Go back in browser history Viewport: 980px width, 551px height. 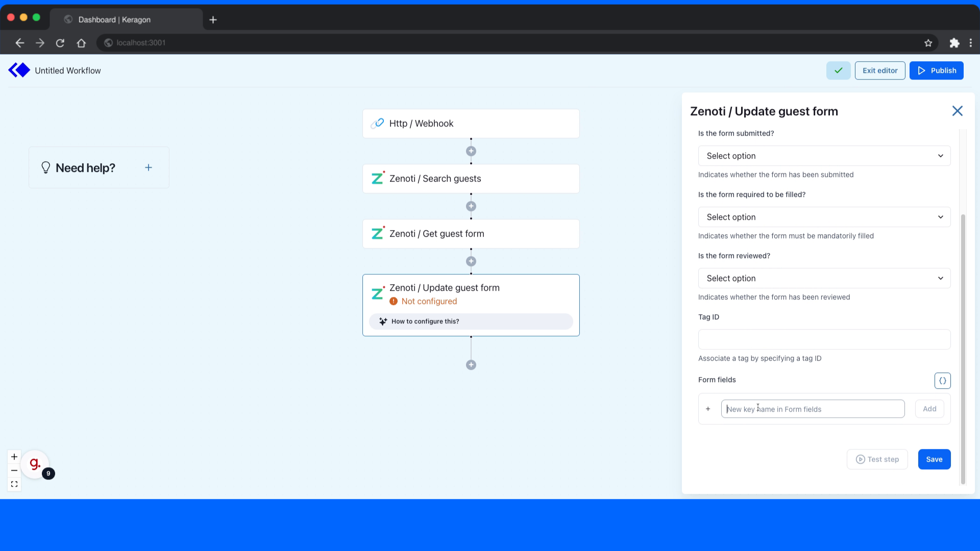click(x=19, y=43)
